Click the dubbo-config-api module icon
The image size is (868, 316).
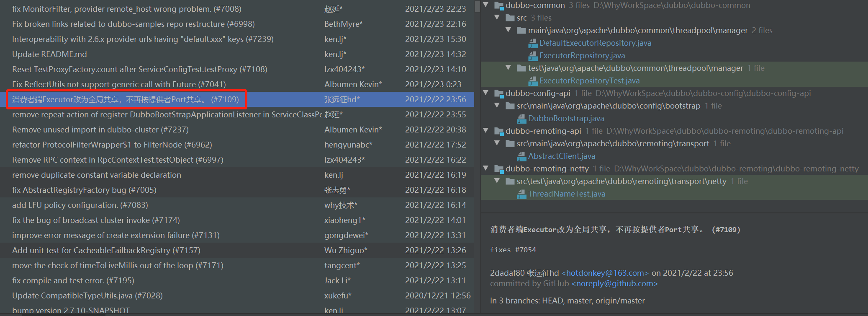(499, 93)
